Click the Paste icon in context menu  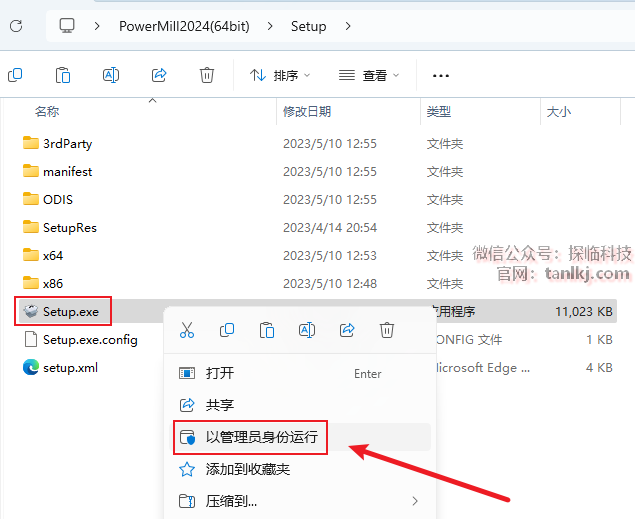pos(267,330)
